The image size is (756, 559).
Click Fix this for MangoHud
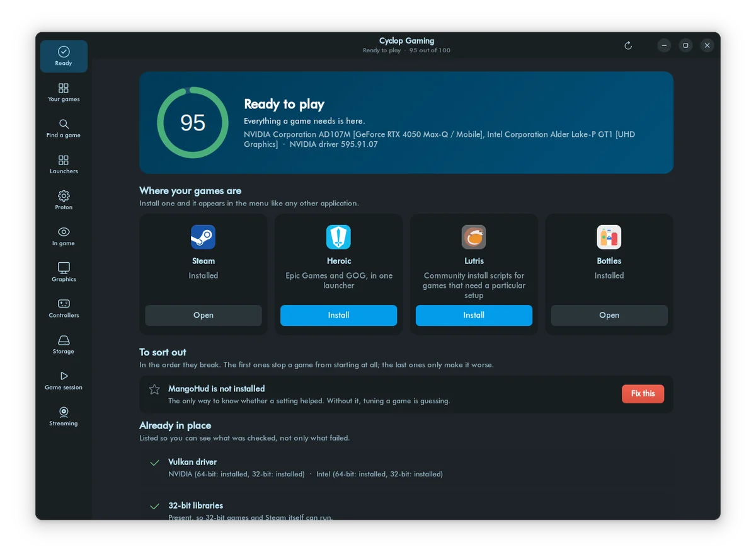[643, 394]
